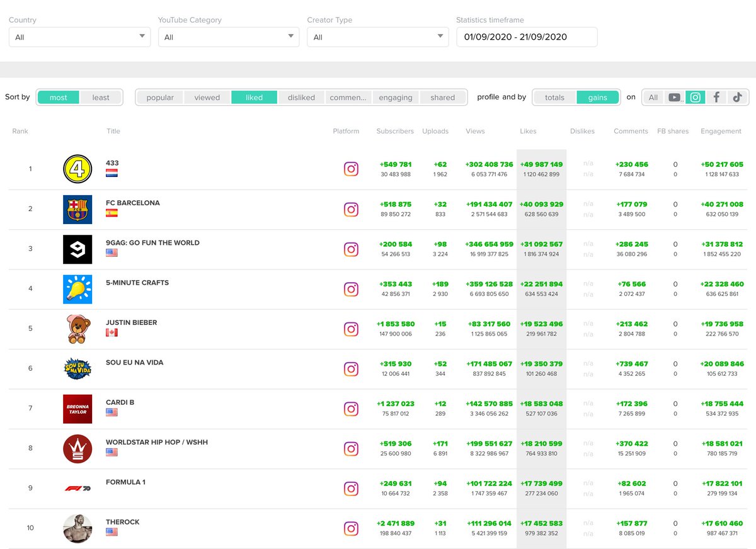756x549 pixels.
Task: Sort by commented metric
Action: 348,98
